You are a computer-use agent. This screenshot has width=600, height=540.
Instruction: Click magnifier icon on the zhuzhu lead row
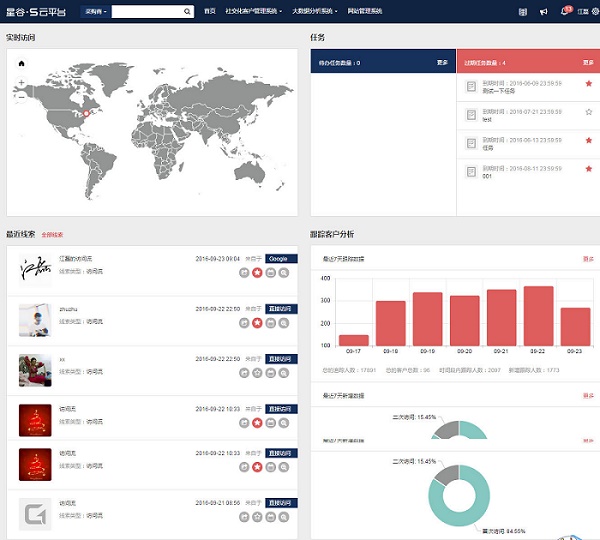coord(284,322)
